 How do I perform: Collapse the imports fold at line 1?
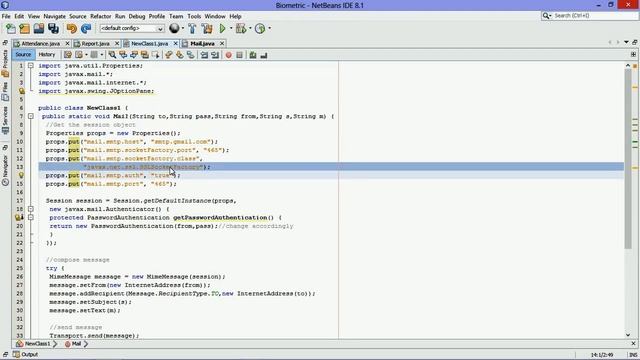[31, 66]
